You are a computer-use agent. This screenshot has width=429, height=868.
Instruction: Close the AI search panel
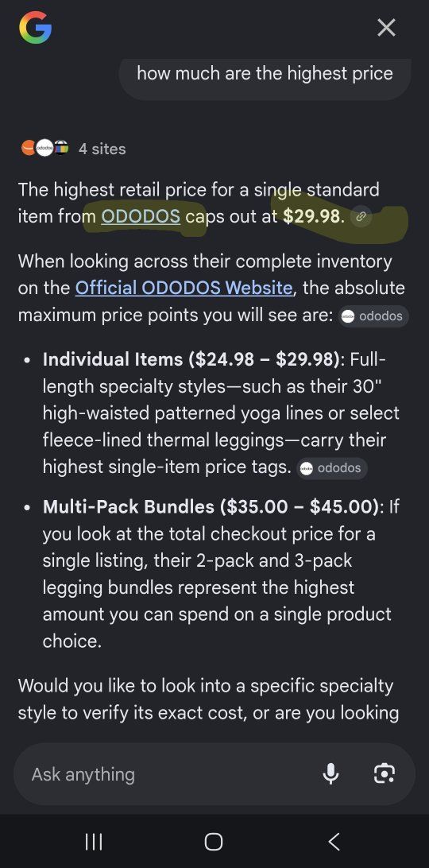[x=386, y=27]
